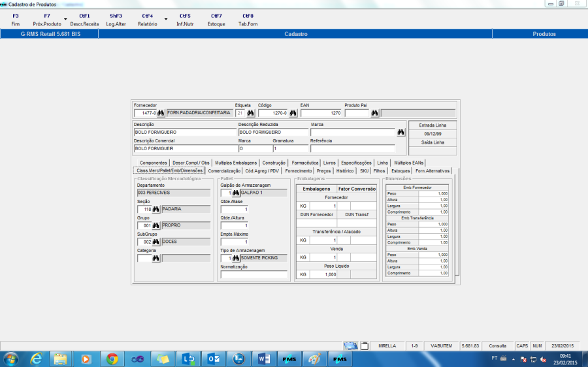This screenshot has width=588, height=367.
Task: Click the Windows Start button
Action: pyautogui.click(x=11, y=359)
